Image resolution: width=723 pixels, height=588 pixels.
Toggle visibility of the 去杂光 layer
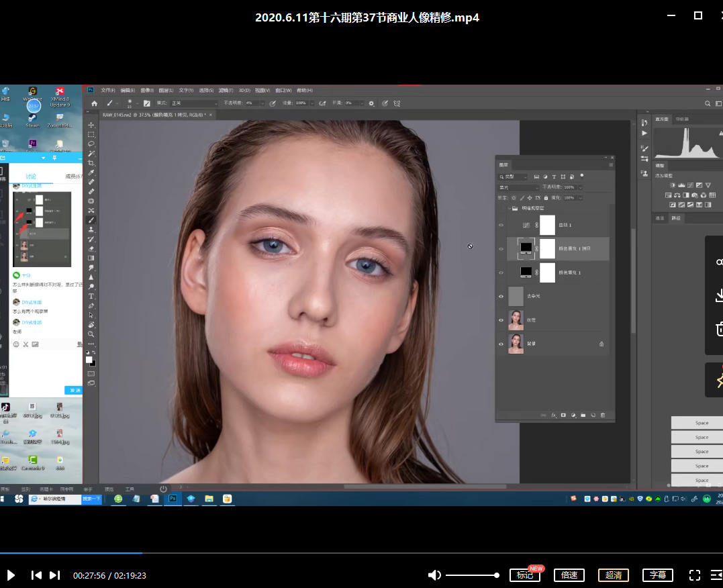(x=501, y=296)
